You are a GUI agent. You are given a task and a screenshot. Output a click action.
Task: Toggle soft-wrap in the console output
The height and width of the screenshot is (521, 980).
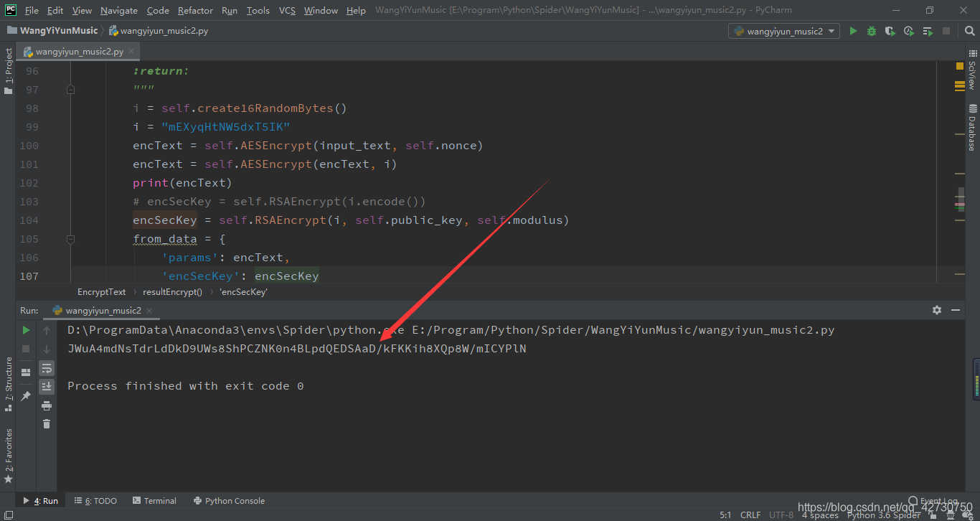(x=47, y=368)
